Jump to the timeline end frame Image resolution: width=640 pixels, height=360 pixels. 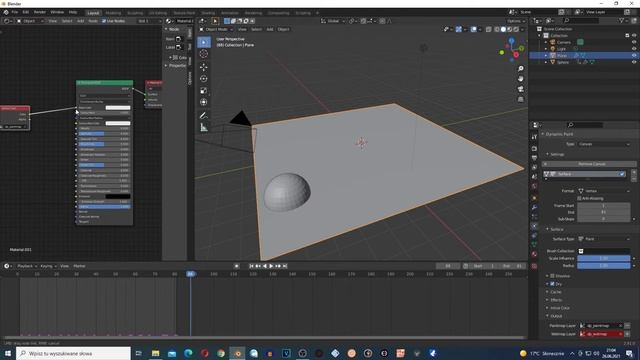[x=285, y=266]
